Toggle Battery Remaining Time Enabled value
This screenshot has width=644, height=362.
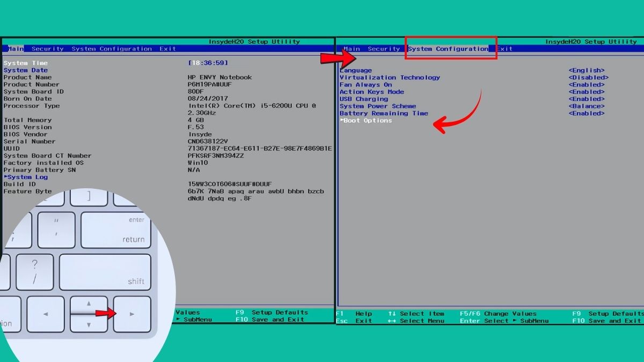tap(587, 113)
